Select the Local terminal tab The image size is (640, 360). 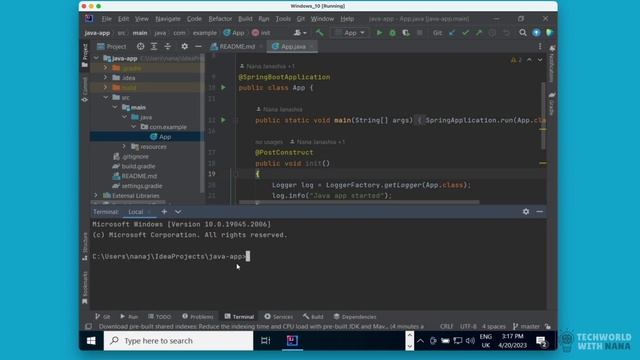click(136, 211)
